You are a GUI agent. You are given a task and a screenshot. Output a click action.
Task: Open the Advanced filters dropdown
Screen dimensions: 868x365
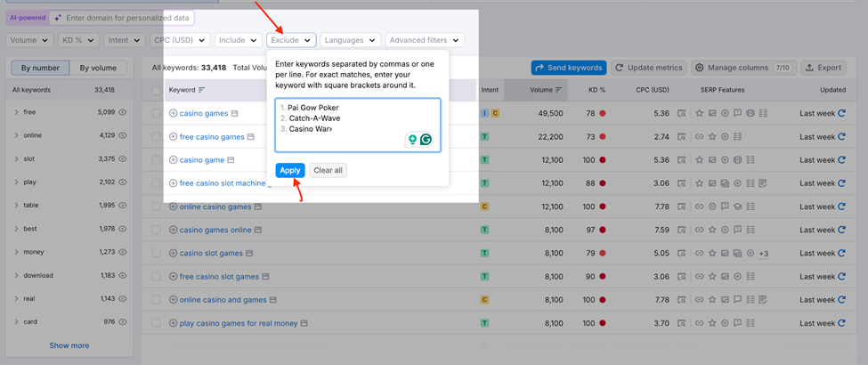coord(425,40)
